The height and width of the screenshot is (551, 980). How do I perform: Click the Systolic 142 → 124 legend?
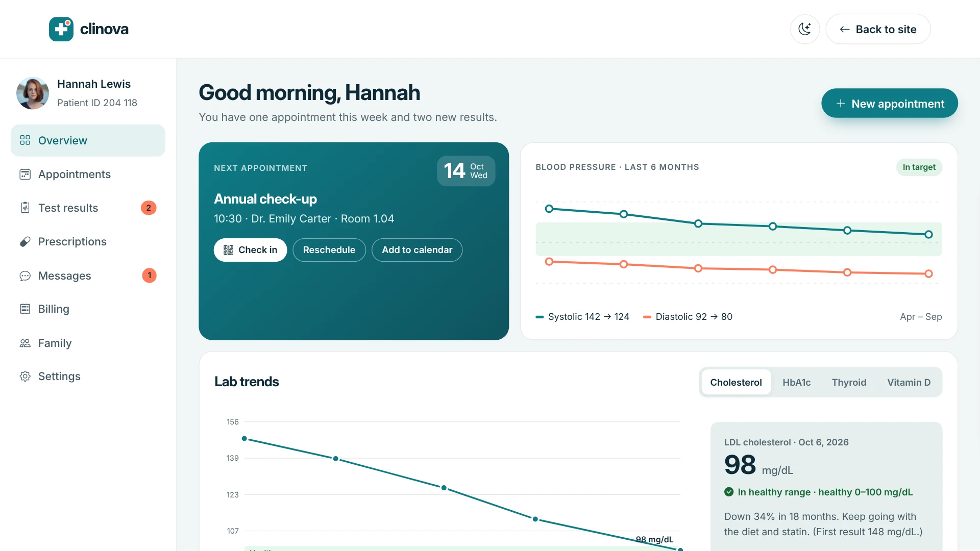582,317
